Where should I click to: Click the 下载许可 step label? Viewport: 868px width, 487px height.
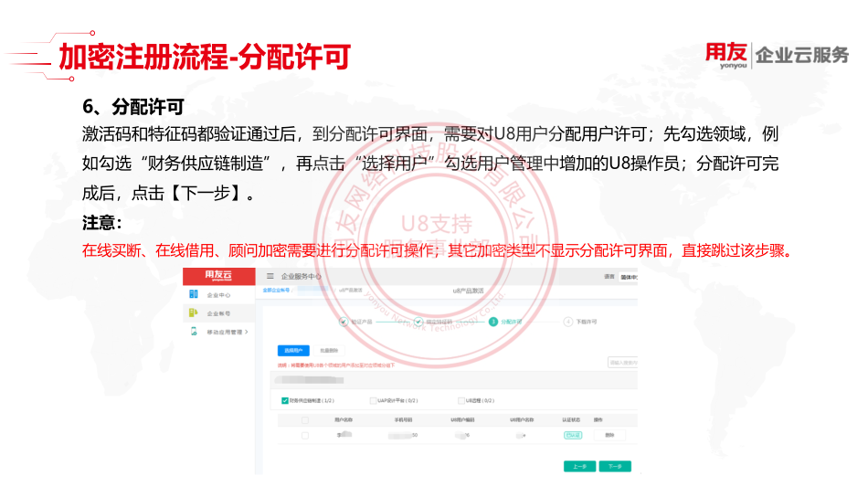pyautogui.click(x=587, y=322)
